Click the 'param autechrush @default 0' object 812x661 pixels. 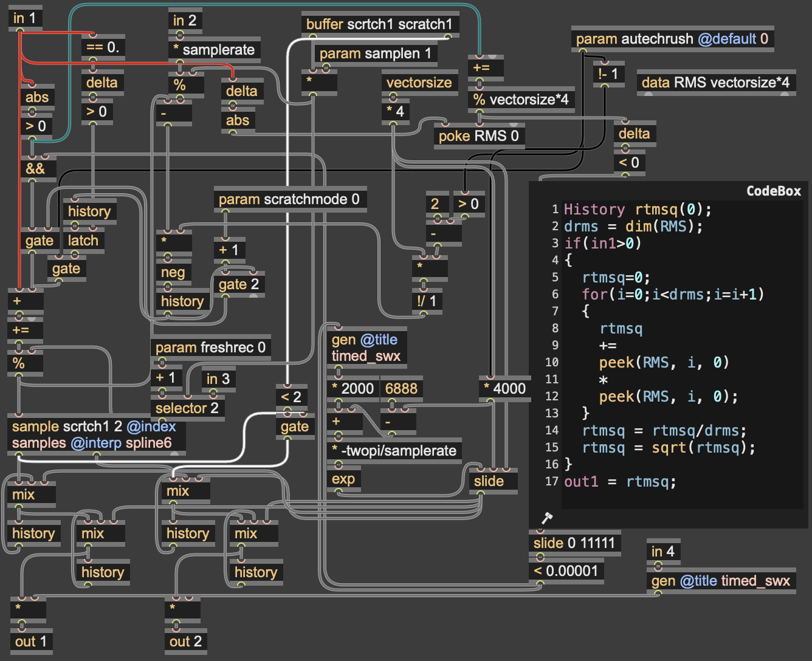672,39
